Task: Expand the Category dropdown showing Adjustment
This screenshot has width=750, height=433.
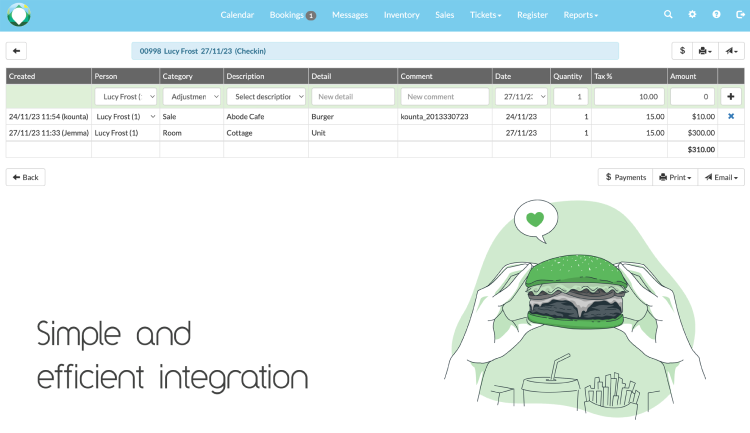Action: click(190, 97)
